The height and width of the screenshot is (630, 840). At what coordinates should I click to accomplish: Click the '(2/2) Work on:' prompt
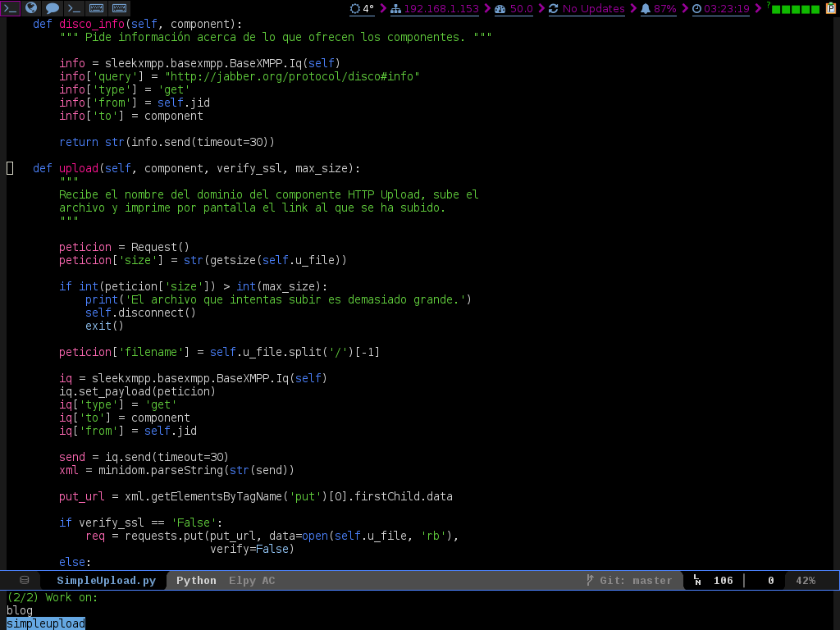(x=52, y=597)
